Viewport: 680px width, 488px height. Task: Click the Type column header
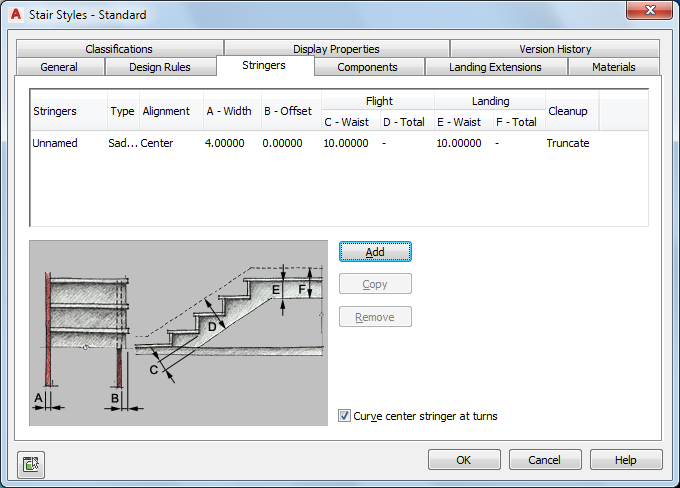123,111
